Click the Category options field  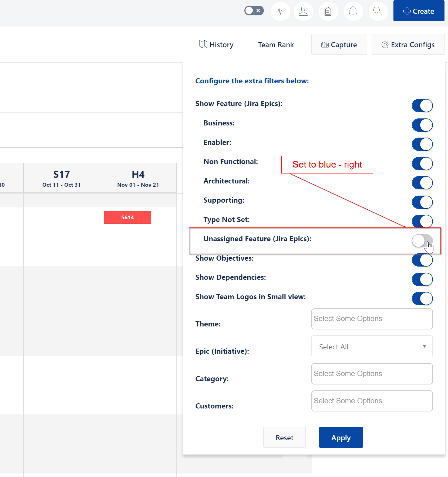pyautogui.click(x=372, y=374)
